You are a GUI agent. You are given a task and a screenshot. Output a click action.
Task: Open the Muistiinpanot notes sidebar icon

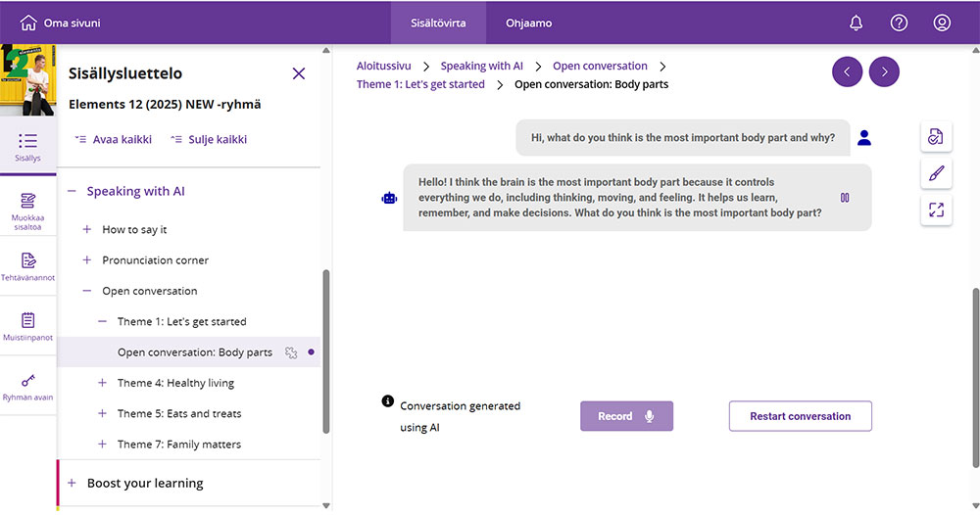point(28,326)
